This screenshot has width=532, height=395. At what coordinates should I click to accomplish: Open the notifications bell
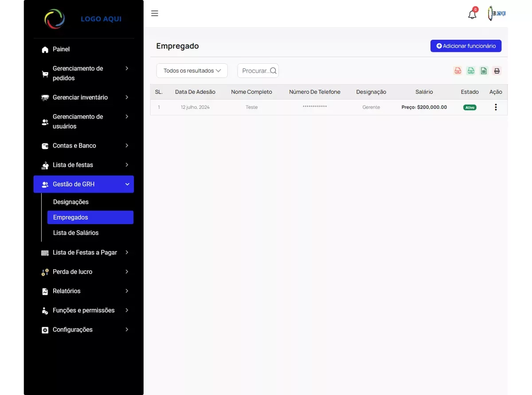point(472,14)
